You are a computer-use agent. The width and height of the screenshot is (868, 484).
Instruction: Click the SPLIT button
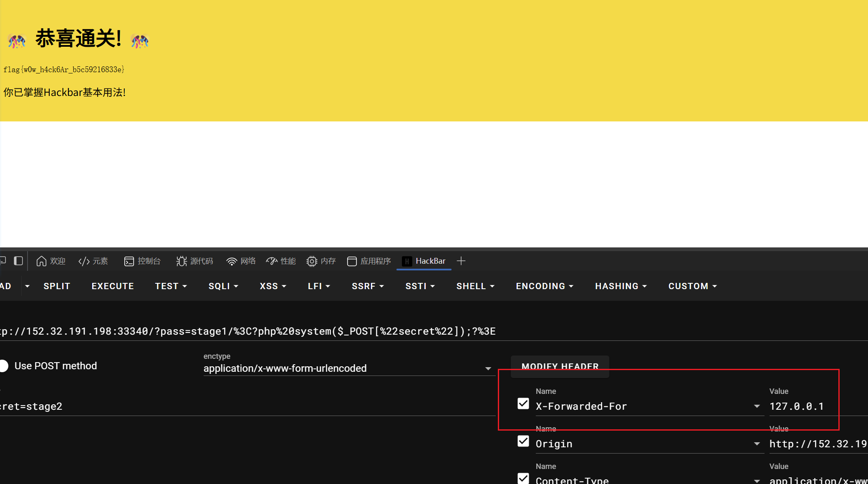click(x=57, y=286)
